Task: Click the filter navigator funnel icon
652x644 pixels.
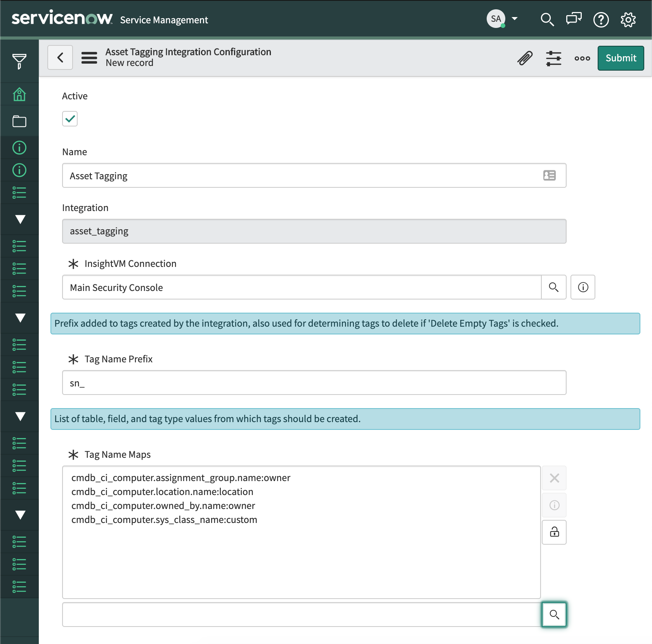Action: (x=19, y=61)
